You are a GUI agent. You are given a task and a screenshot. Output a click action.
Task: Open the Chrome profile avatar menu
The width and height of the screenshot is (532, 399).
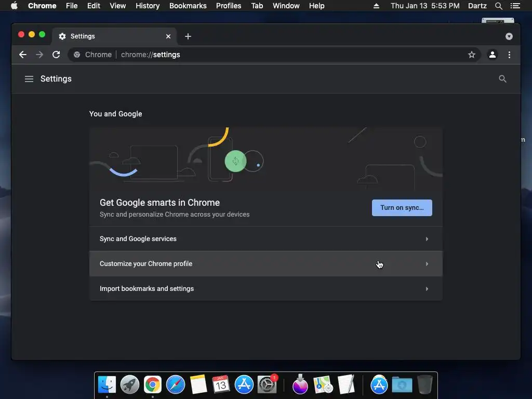click(x=492, y=55)
